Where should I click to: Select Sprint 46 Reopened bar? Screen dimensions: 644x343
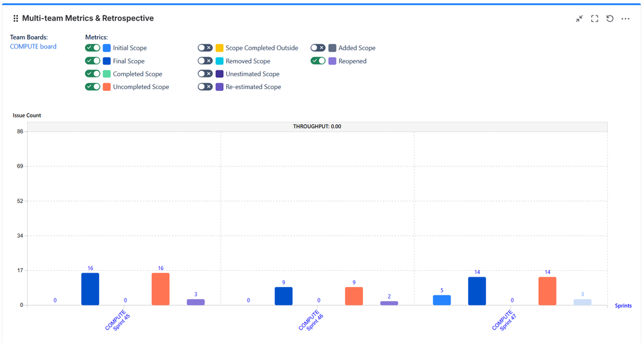389,303
